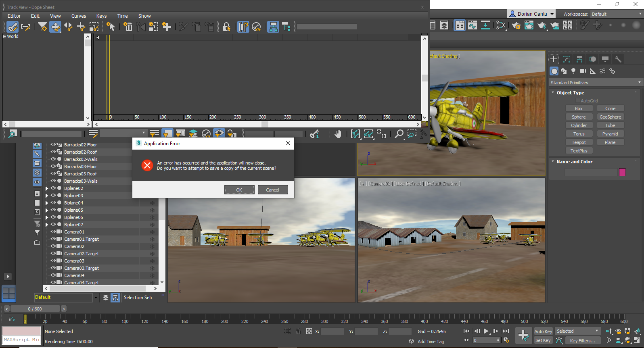Switch to Modify tab in command panel
The width and height of the screenshot is (644, 348).
pos(567,59)
